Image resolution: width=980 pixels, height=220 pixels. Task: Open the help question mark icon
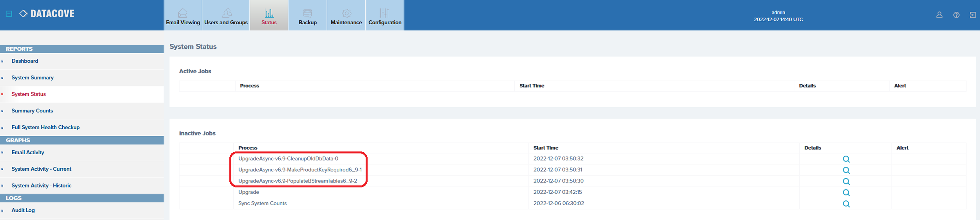[x=956, y=15]
